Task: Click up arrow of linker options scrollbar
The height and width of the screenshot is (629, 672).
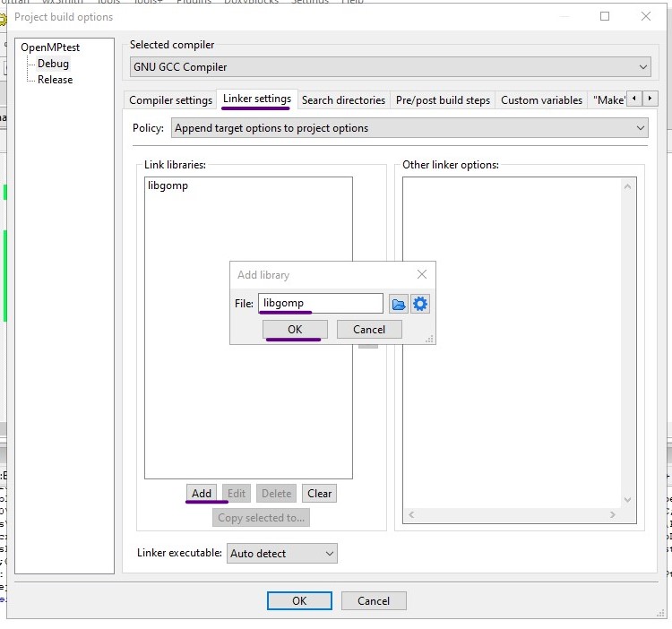Action: tap(627, 186)
